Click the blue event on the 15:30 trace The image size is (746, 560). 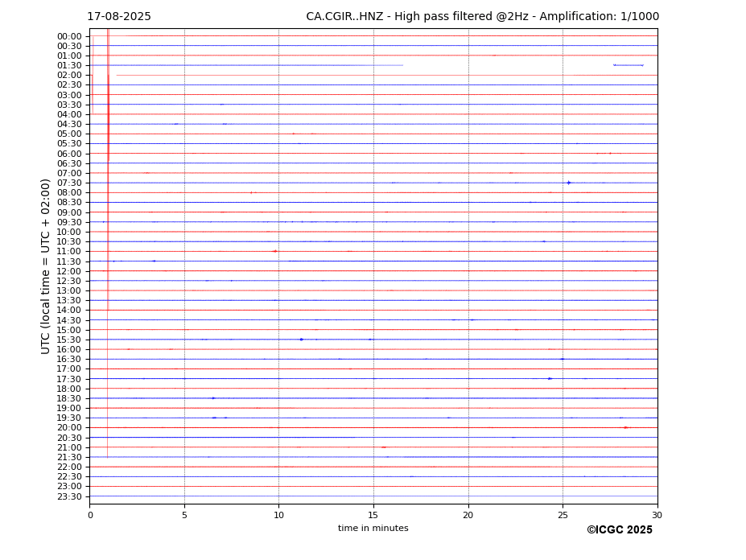pyautogui.click(x=302, y=340)
